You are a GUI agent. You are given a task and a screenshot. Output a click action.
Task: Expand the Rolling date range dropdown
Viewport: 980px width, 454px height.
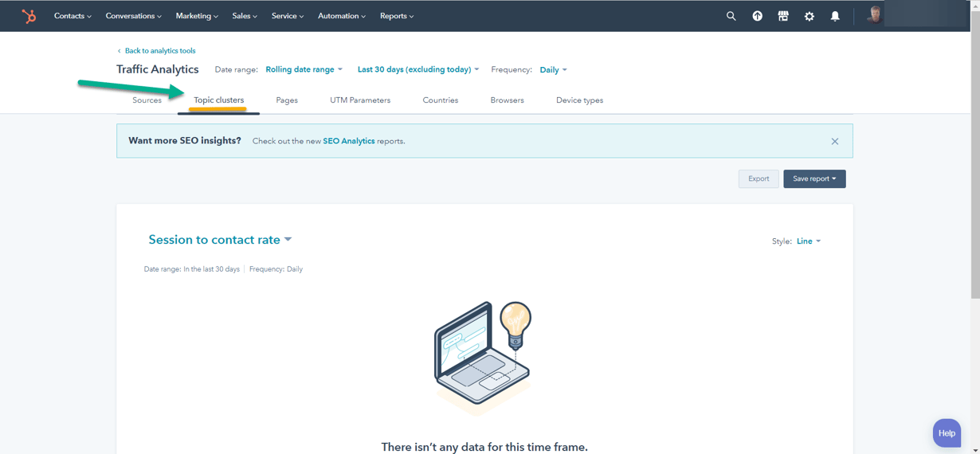pos(304,70)
